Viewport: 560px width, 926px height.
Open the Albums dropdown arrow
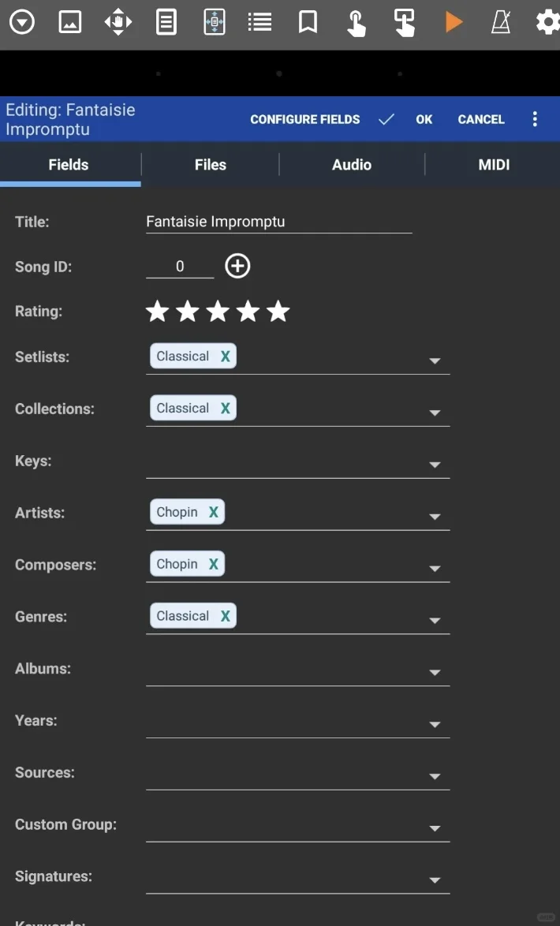(435, 673)
